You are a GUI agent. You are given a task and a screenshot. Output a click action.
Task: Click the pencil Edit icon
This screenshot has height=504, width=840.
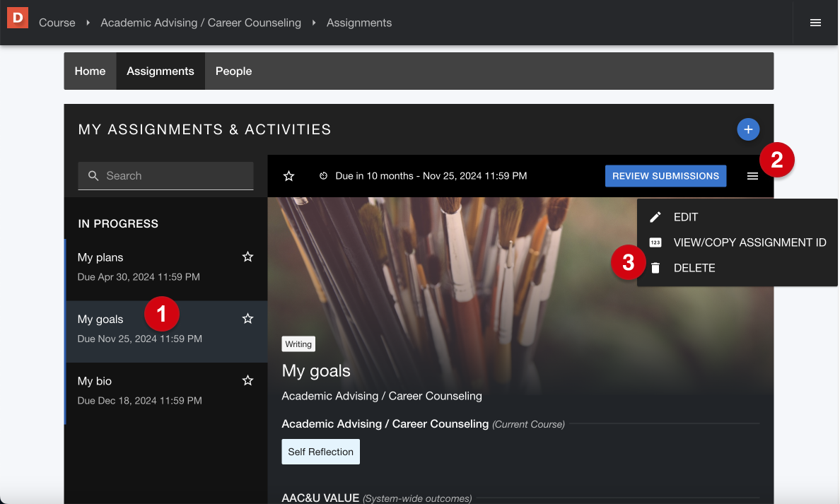click(x=655, y=217)
